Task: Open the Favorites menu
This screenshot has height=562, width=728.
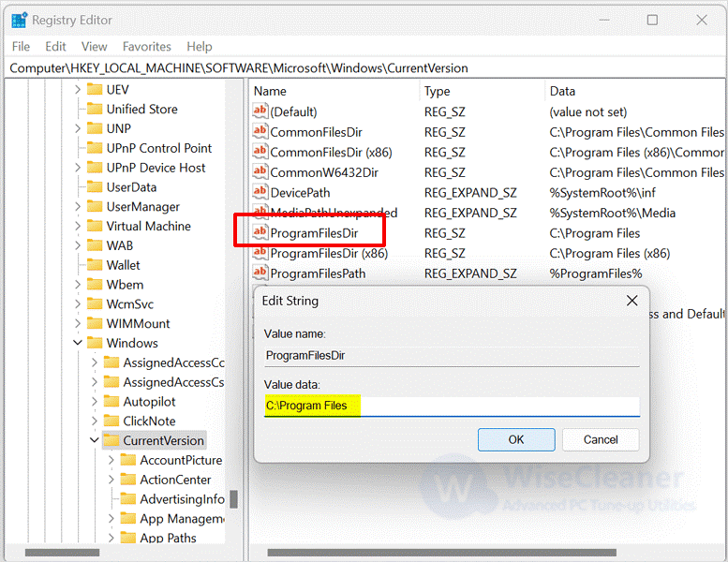Action: [x=147, y=47]
